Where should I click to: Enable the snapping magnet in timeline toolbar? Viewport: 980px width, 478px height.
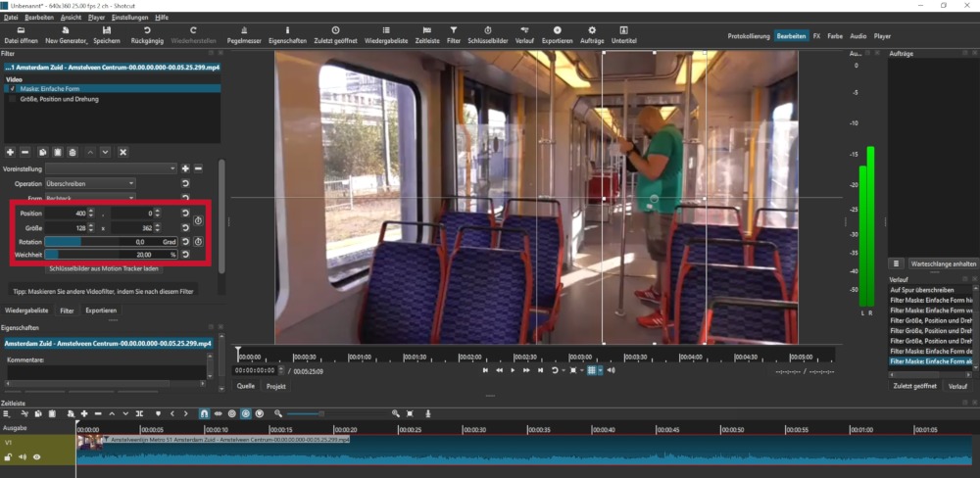(x=203, y=413)
